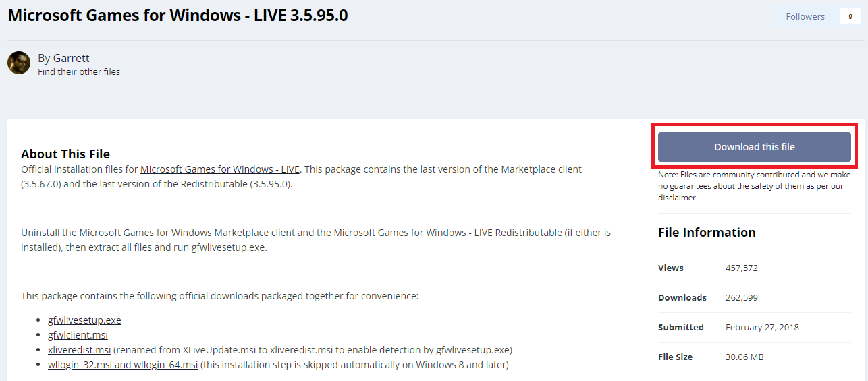Click the gfwlivesetup.exe link in list
The width and height of the screenshot is (868, 381).
tap(84, 320)
